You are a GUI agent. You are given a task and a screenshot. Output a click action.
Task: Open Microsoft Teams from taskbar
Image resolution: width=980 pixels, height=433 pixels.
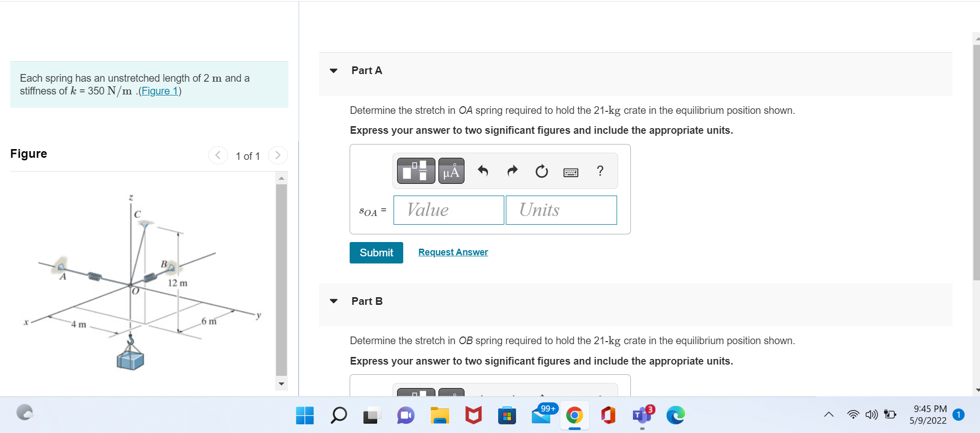(x=642, y=415)
